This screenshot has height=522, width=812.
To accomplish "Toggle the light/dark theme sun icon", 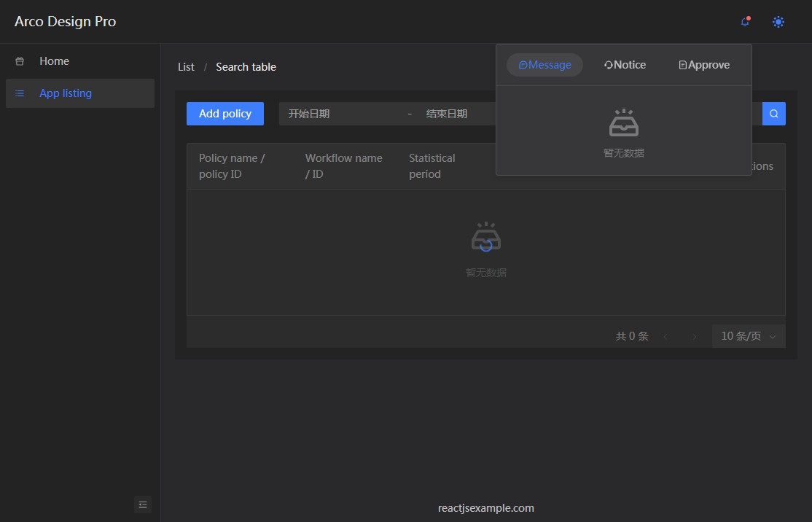I will (778, 22).
